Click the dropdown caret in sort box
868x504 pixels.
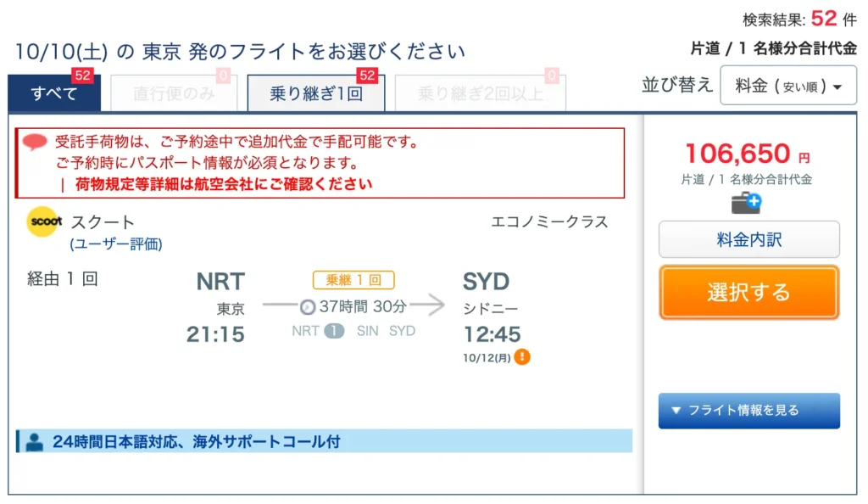click(837, 87)
